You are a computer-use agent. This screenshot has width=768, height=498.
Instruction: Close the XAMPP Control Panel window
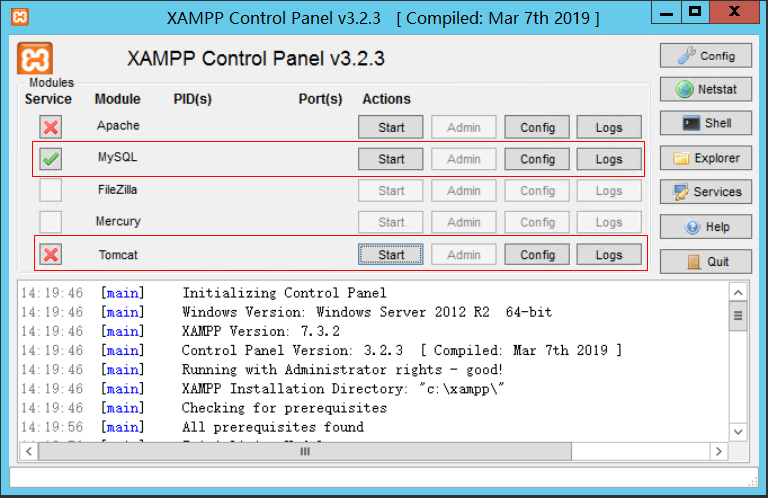tap(734, 12)
